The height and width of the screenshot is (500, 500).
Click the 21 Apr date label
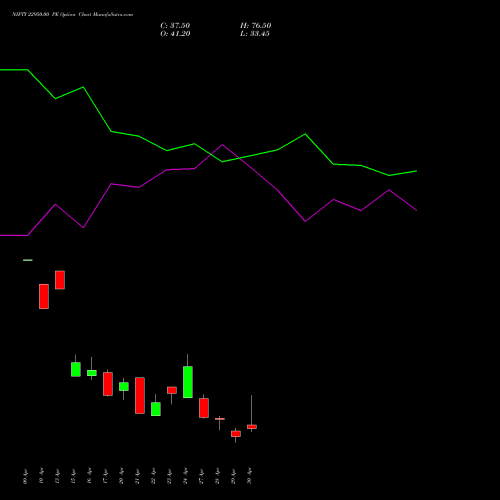[x=138, y=477]
